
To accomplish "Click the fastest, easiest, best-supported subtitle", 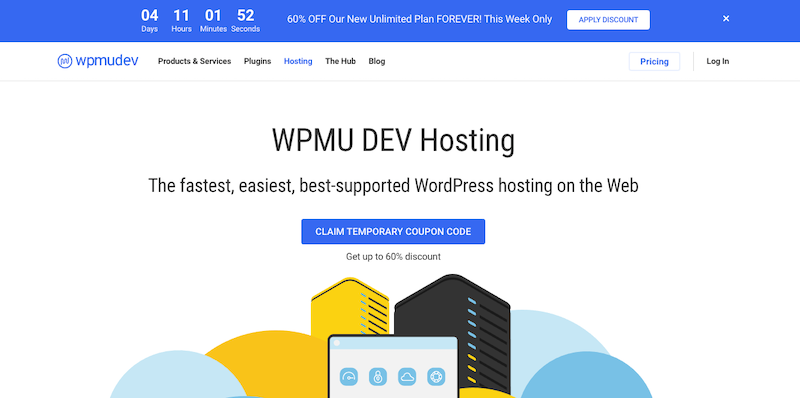I will point(393,186).
